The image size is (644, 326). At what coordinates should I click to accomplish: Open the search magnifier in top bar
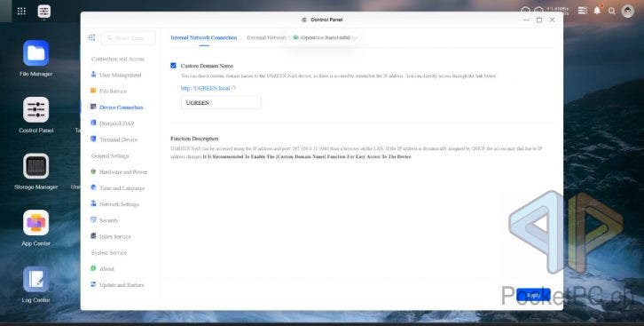point(612,11)
